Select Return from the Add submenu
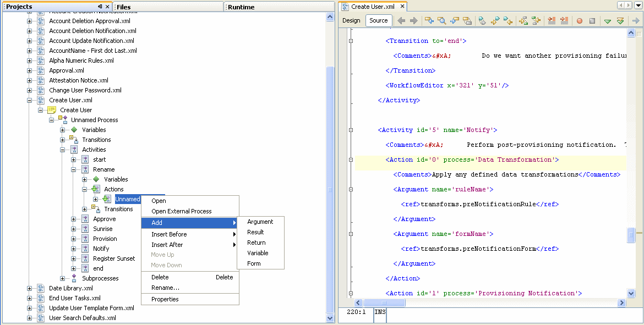Image resolution: width=644 pixels, height=325 pixels. tap(260, 243)
